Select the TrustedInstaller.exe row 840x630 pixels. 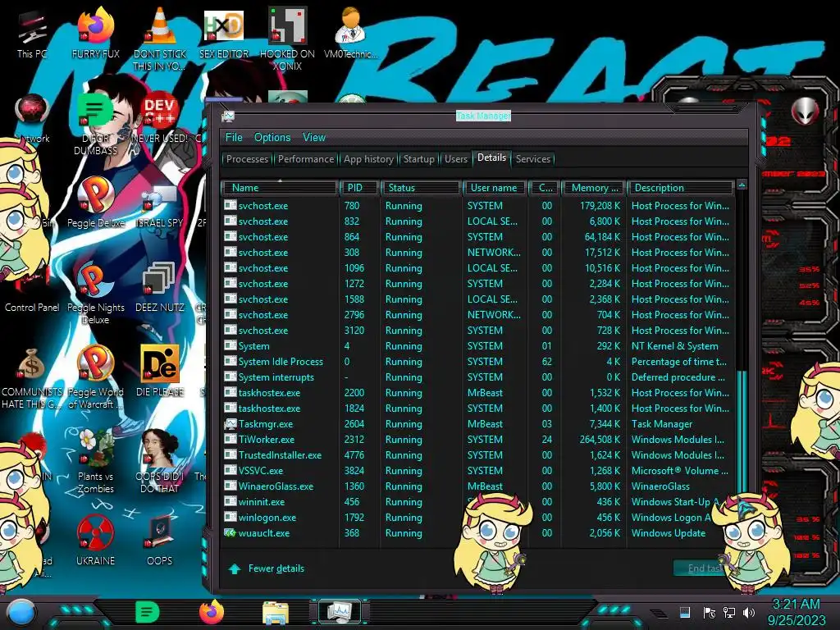pyautogui.click(x=477, y=454)
